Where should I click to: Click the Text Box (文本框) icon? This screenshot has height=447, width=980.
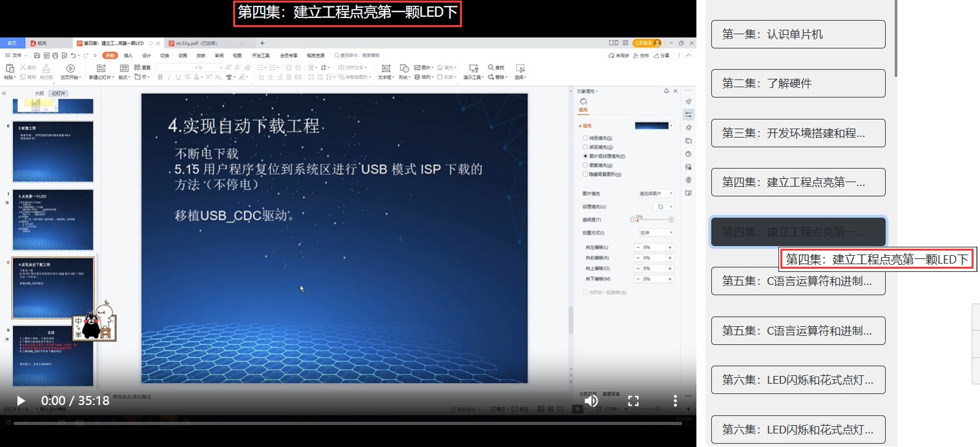click(386, 68)
